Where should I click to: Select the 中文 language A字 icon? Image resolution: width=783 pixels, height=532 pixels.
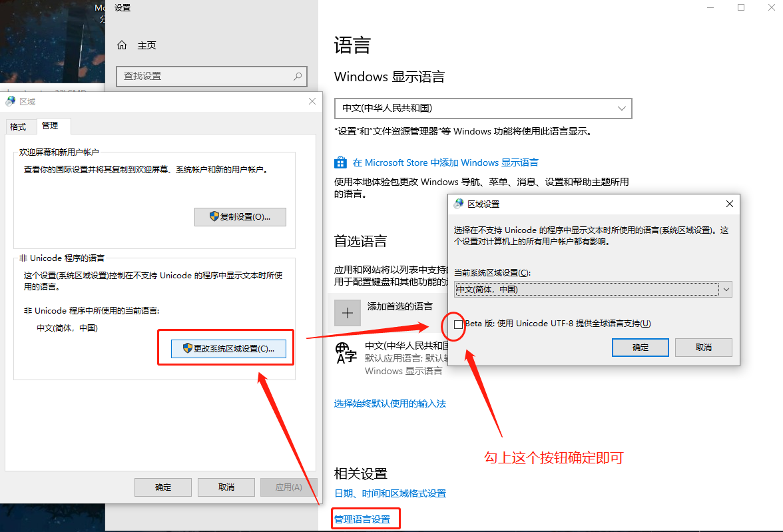pos(346,353)
